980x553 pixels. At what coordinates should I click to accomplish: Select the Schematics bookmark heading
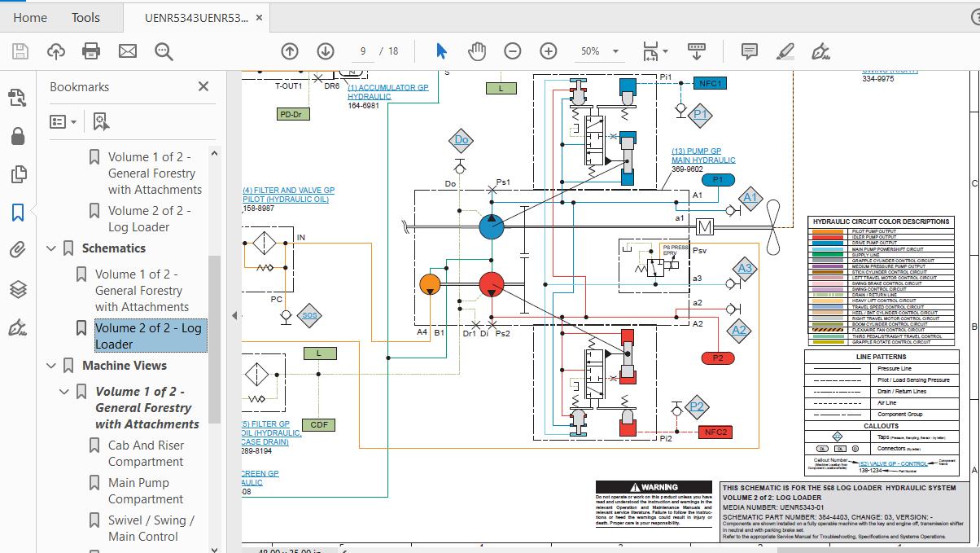[x=114, y=248]
